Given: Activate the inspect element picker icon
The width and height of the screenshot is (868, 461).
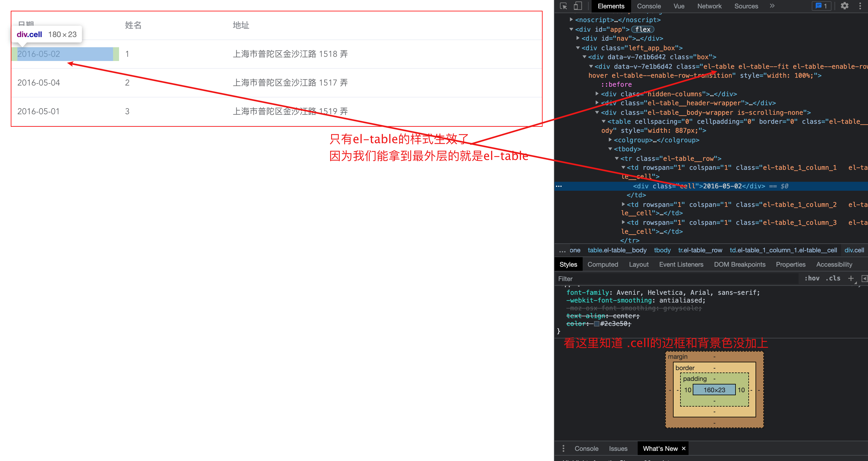Looking at the screenshot, I should click(564, 6).
